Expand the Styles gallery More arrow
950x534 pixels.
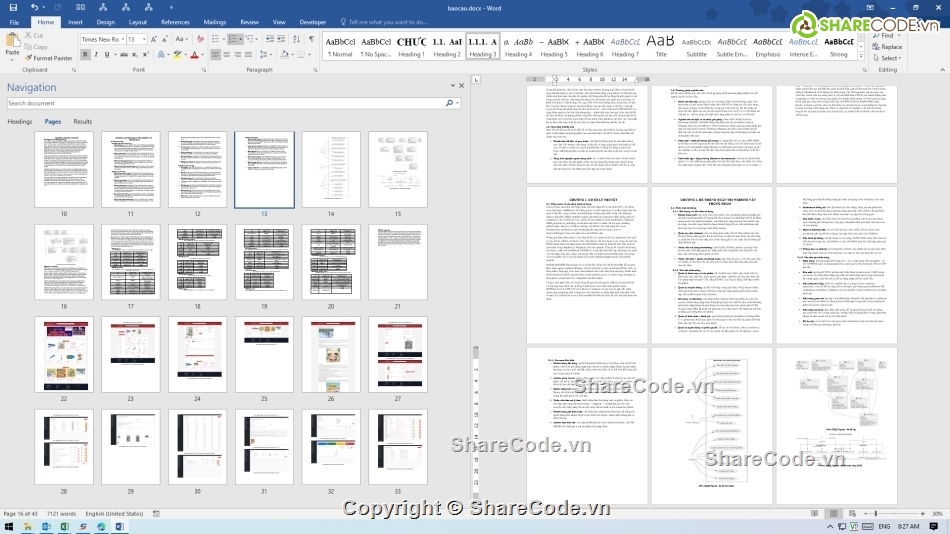[x=862, y=54]
